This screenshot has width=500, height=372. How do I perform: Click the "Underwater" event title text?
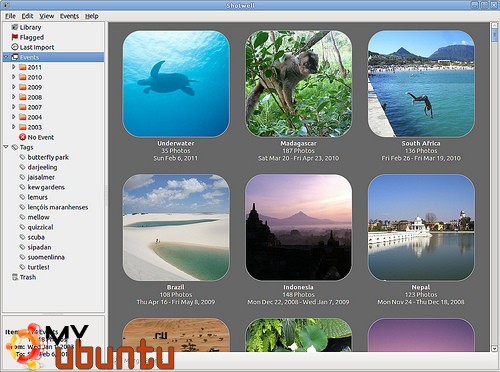click(x=176, y=143)
